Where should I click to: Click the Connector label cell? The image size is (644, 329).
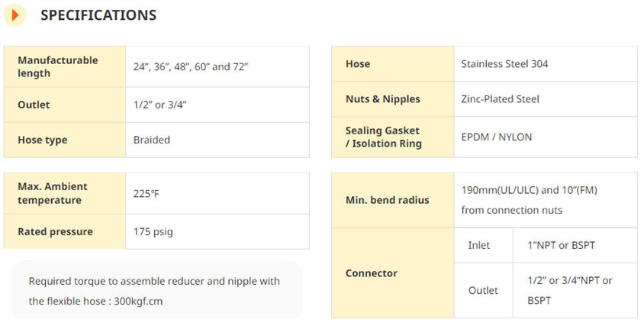[x=393, y=273]
